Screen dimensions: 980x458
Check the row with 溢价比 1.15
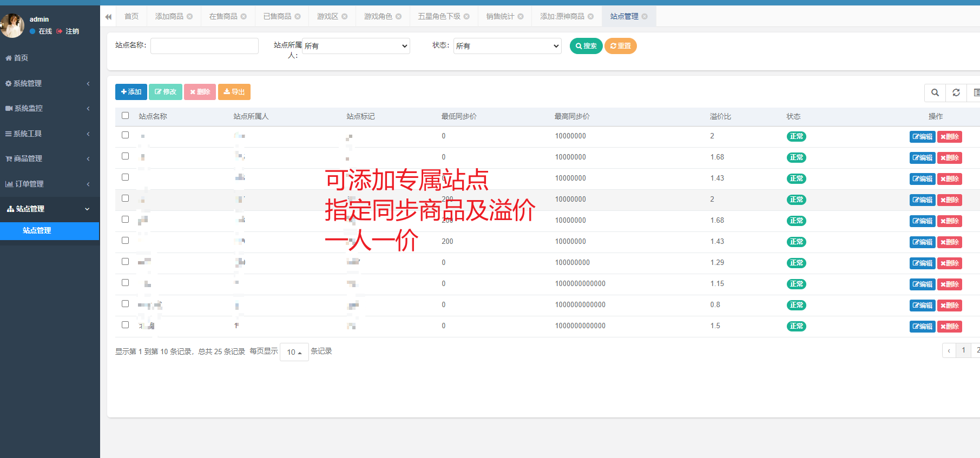pyautogui.click(x=126, y=283)
